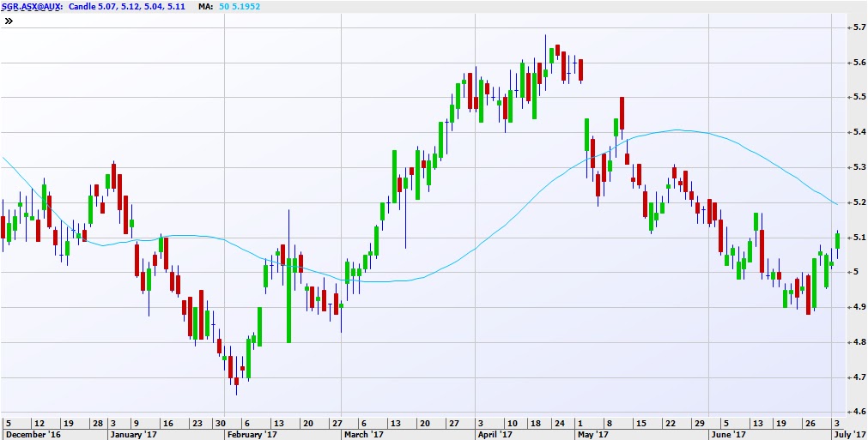Click the moving average value 50 5.1952
Image resolution: width=868 pixels, height=440 pixels.
[x=240, y=7]
